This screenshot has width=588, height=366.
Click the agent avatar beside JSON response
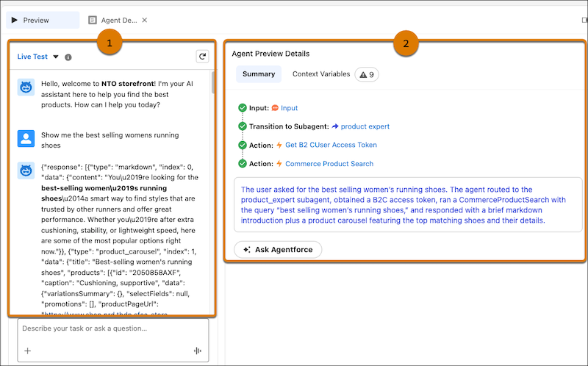point(26,171)
